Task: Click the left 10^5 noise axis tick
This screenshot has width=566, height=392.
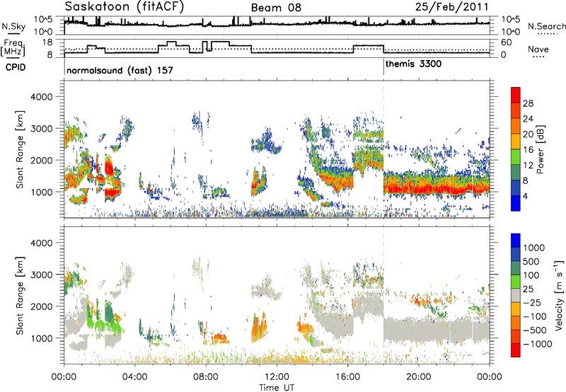Action: tap(44, 19)
